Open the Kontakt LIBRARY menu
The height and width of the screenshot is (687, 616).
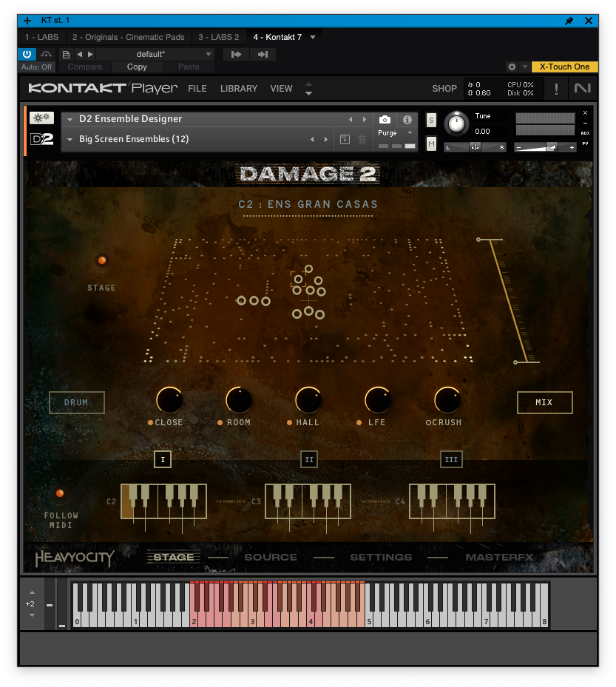(239, 89)
